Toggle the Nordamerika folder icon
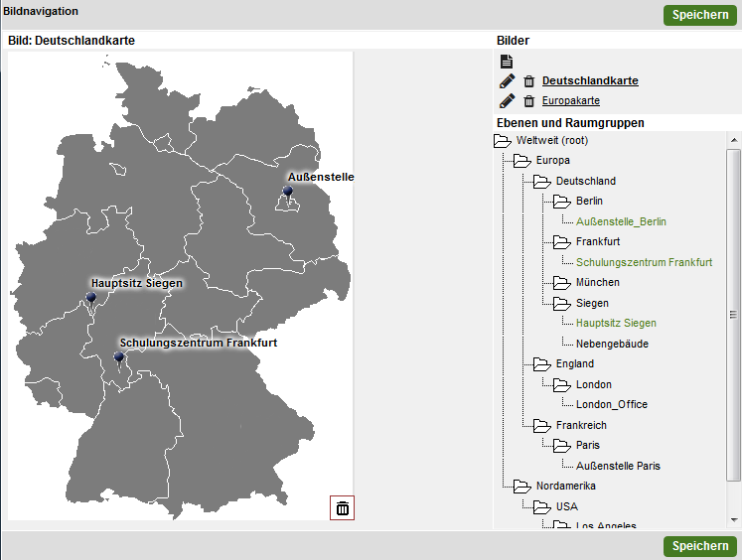The height and width of the screenshot is (560, 742). [x=521, y=487]
